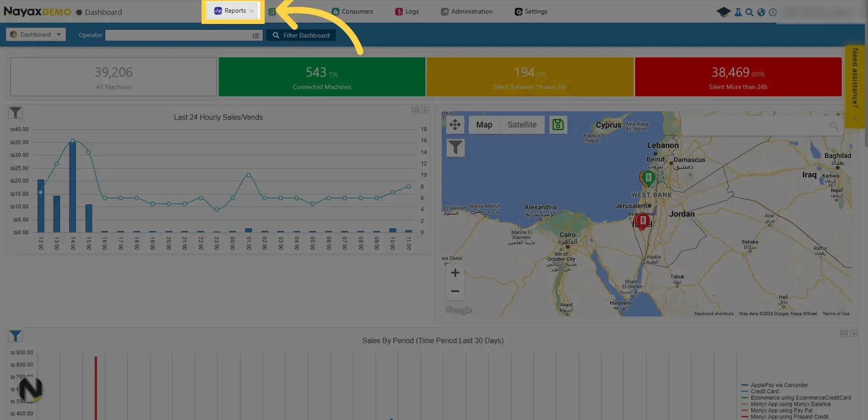Open the Settings menu
The width and height of the screenshot is (868, 420).
click(x=531, y=11)
